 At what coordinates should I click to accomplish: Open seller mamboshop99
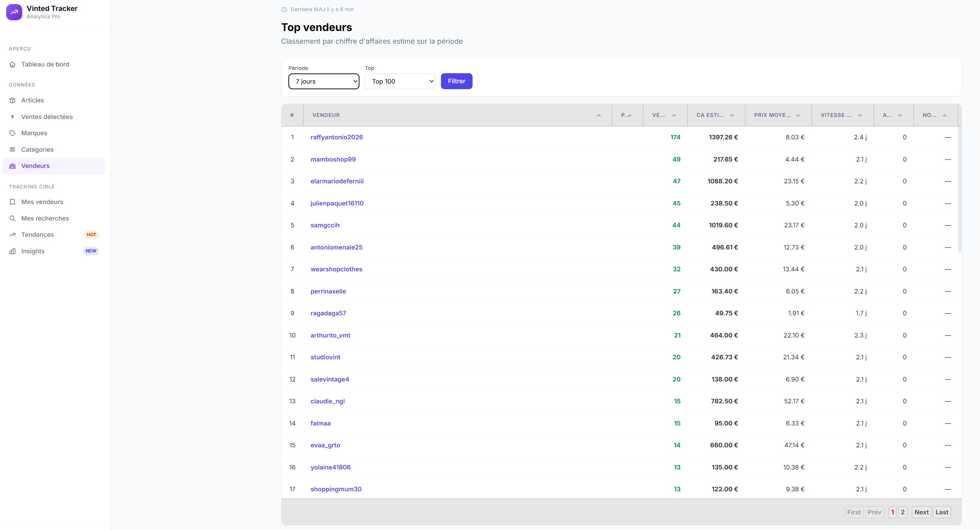[333, 159]
